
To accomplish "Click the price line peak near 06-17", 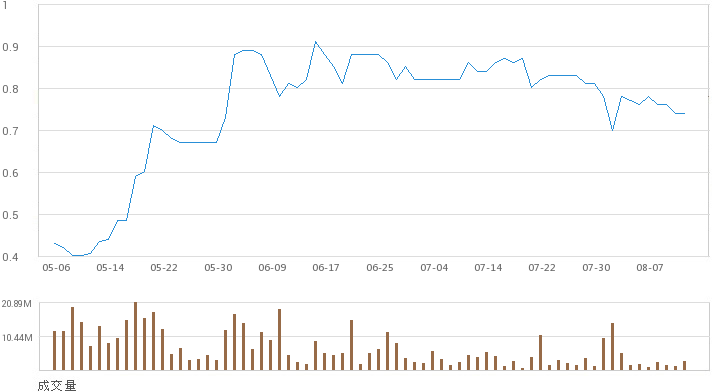I will pyautogui.click(x=315, y=42).
